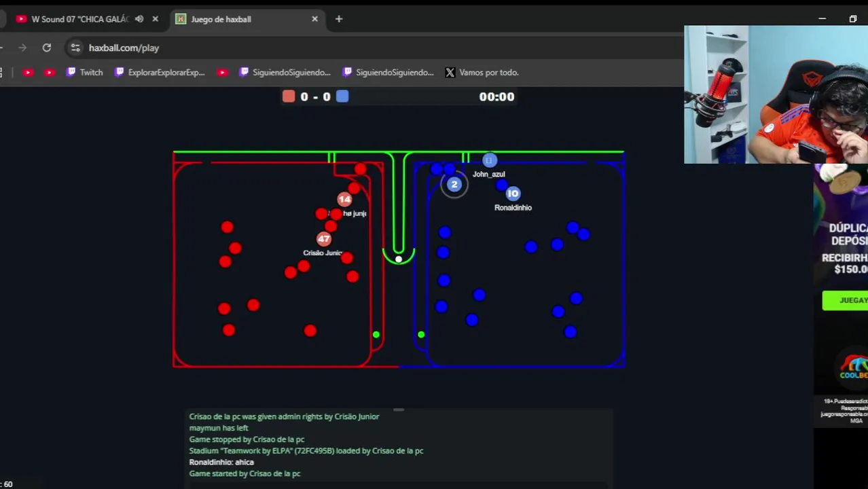Grab the chat panel resize handle
The image size is (868, 489).
click(x=399, y=410)
